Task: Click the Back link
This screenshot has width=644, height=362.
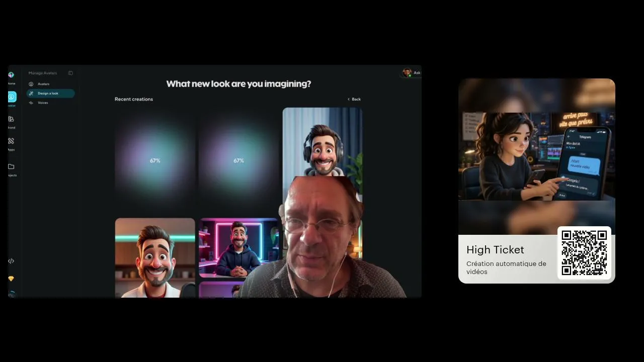Action: (354, 99)
